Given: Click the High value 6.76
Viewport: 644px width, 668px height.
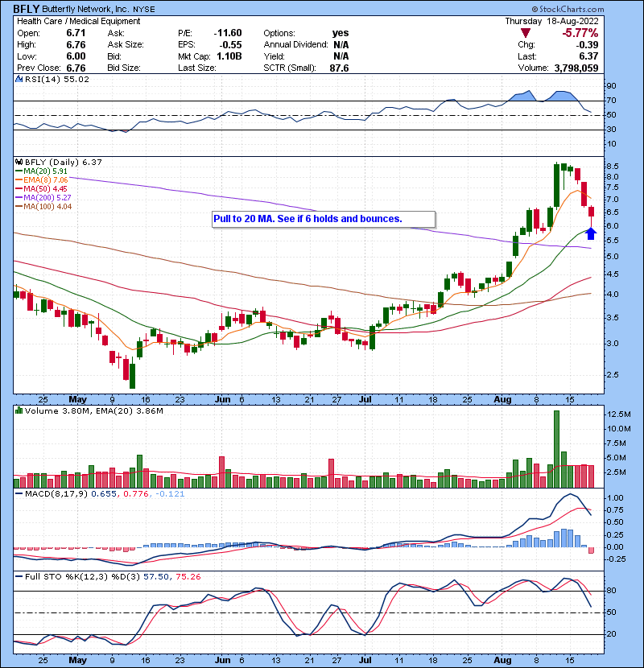Looking at the screenshot, I should (x=76, y=45).
